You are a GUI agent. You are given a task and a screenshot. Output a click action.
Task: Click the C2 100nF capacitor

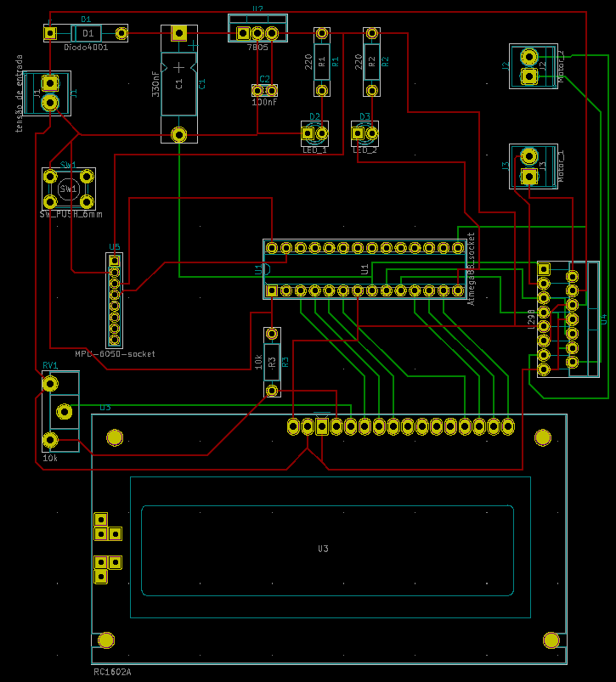264,90
